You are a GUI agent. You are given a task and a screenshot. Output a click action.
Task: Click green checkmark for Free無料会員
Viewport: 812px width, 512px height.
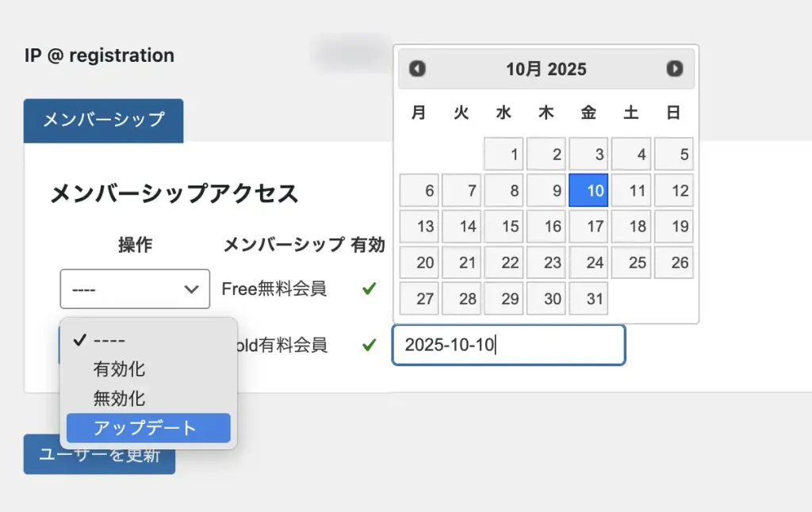pos(369,289)
